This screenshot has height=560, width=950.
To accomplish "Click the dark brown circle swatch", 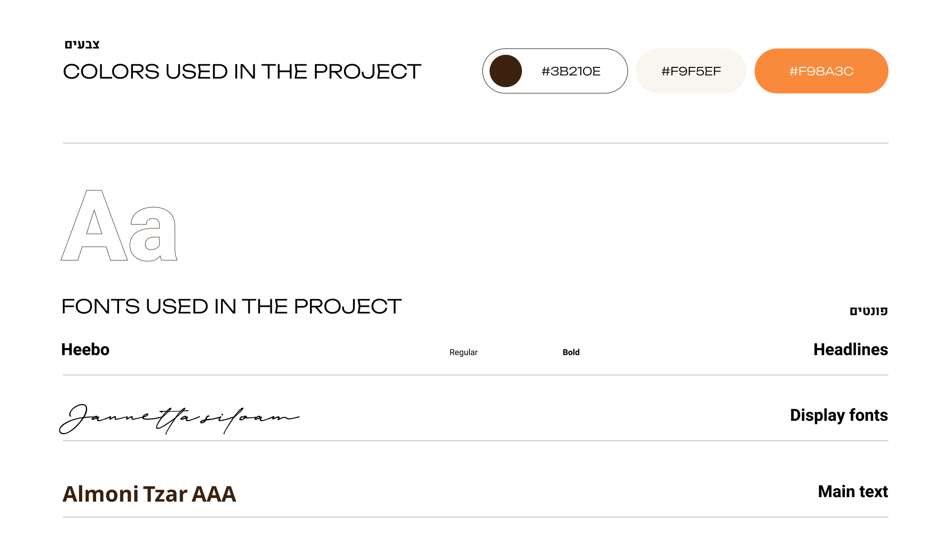I will pos(505,71).
